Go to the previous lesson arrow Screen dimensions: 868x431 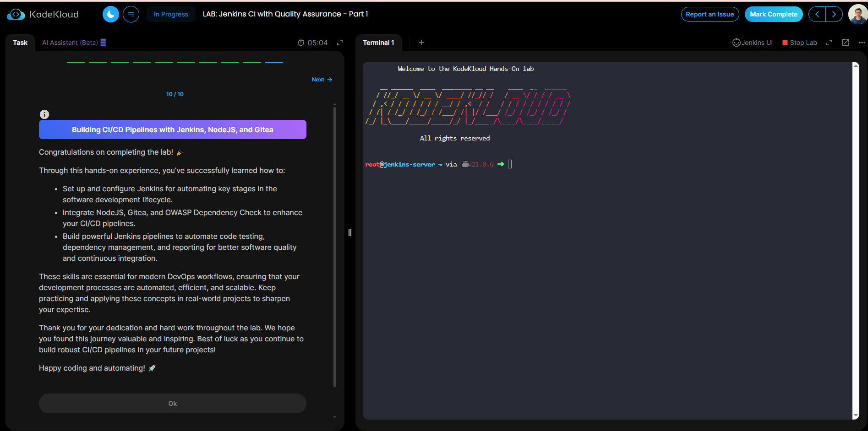click(817, 14)
